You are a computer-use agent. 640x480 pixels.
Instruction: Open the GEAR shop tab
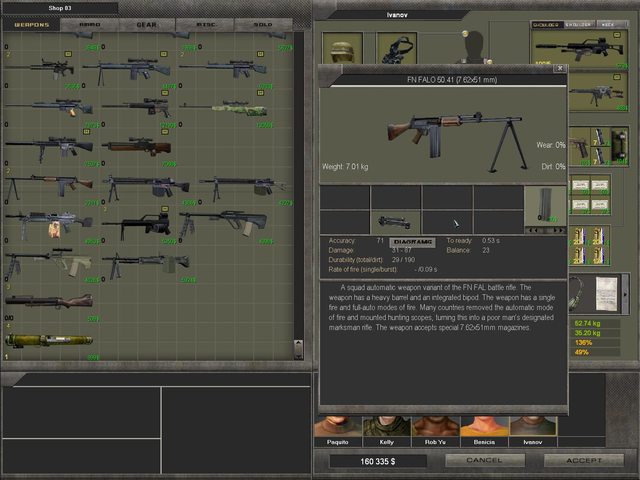click(147, 25)
